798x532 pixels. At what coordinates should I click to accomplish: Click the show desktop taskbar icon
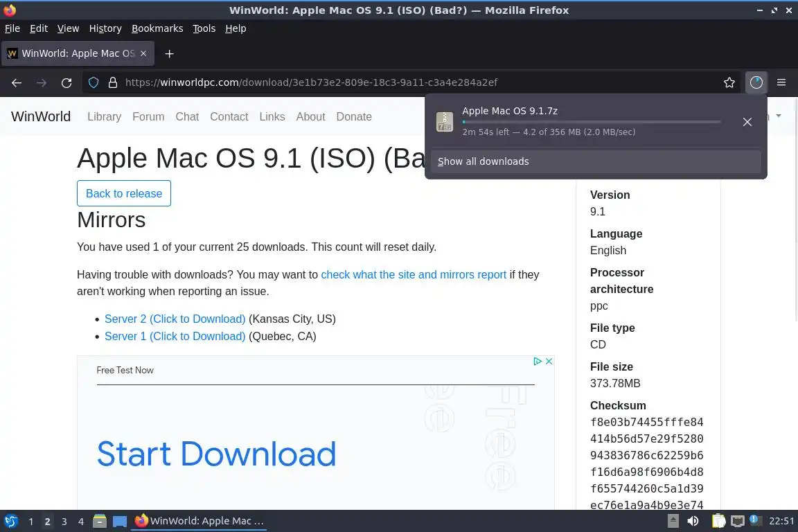[120, 521]
